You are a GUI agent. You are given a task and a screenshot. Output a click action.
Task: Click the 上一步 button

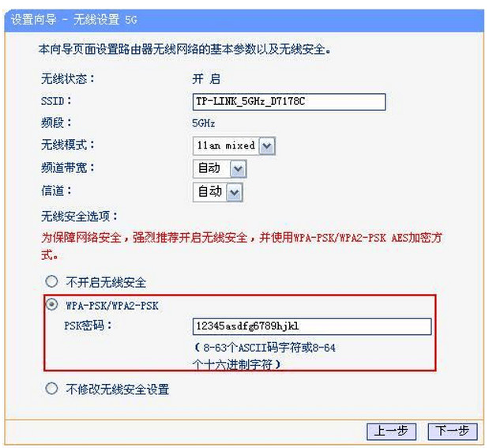tap(391, 431)
